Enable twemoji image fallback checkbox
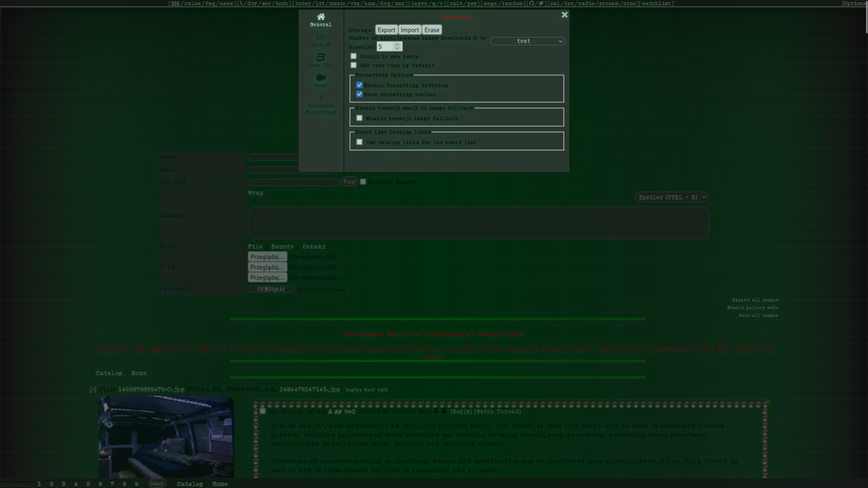 point(359,118)
